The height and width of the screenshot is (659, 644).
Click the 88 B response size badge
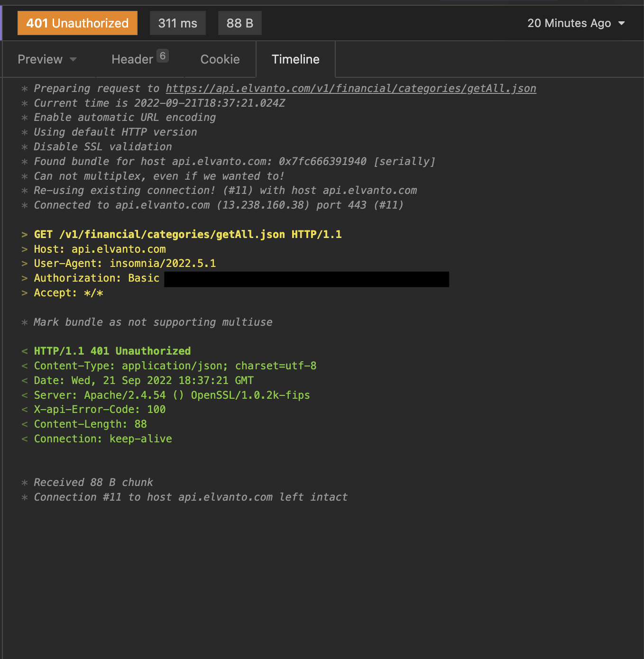point(239,23)
